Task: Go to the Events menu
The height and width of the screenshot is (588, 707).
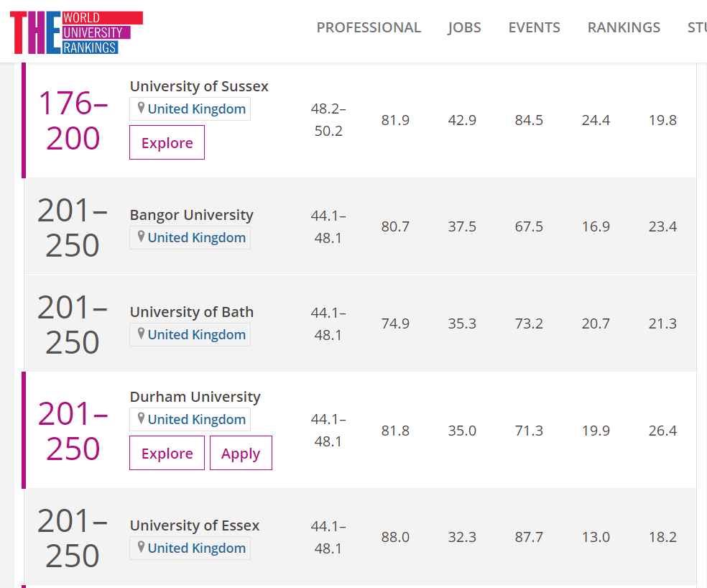Action: tap(534, 27)
